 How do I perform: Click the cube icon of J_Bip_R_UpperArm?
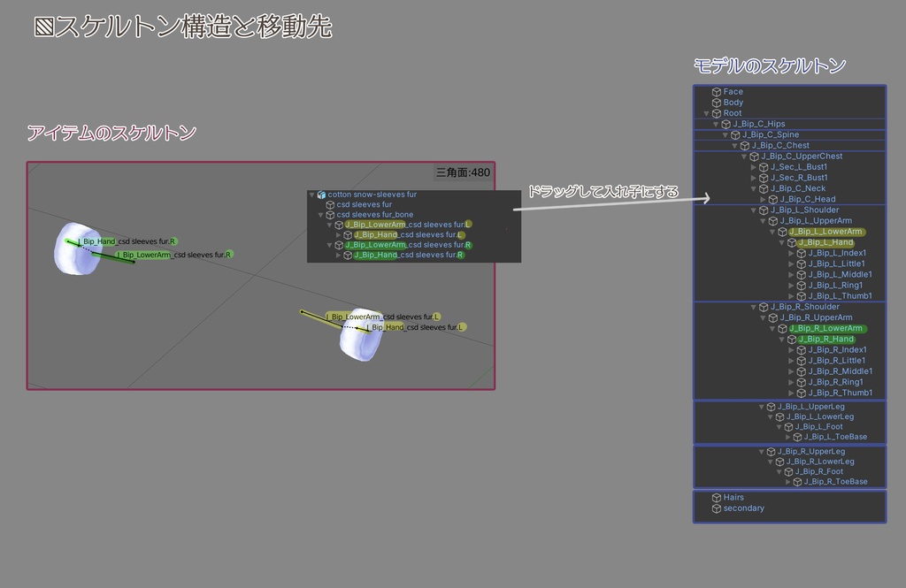point(773,318)
